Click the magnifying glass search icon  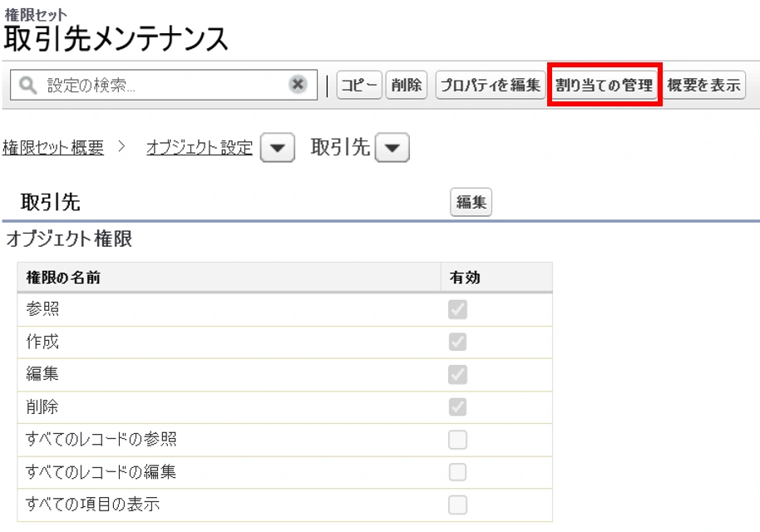pyautogui.click(x=27, y=86)
